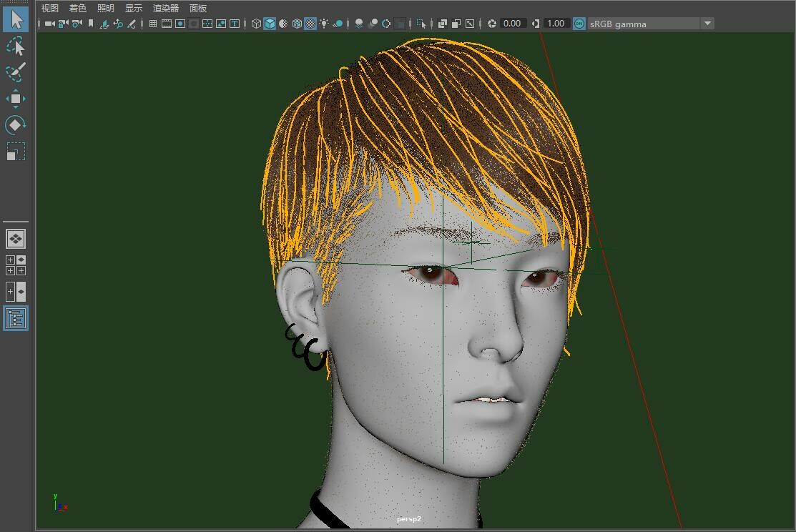Screen dimensions: 796x532
Task: Click the Grease Pencil icon
Action: [132, 24]
